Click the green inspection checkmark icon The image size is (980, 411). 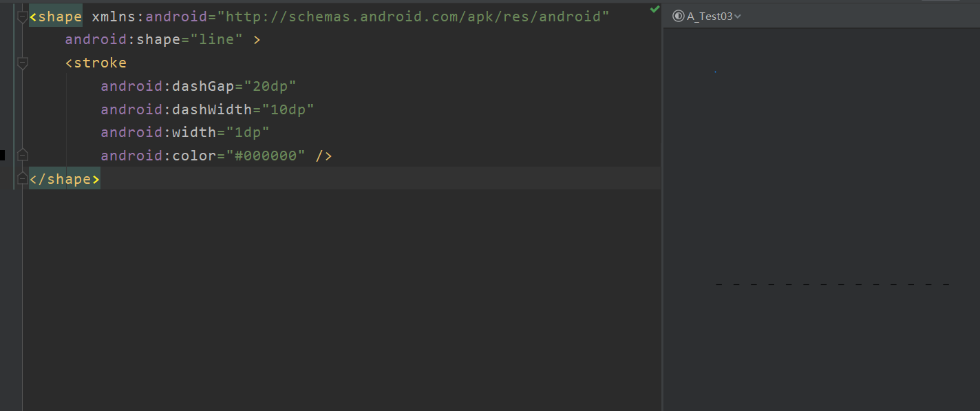[654, 10]
